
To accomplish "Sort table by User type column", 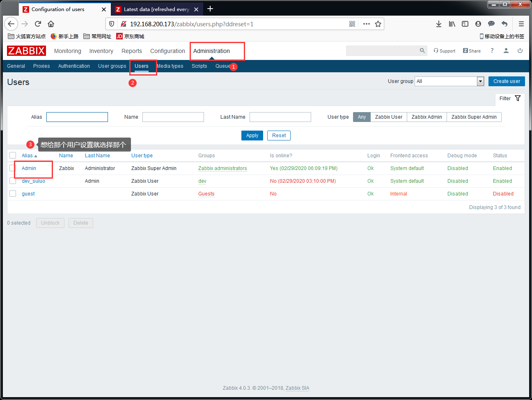I will click(x=142, y=156).
